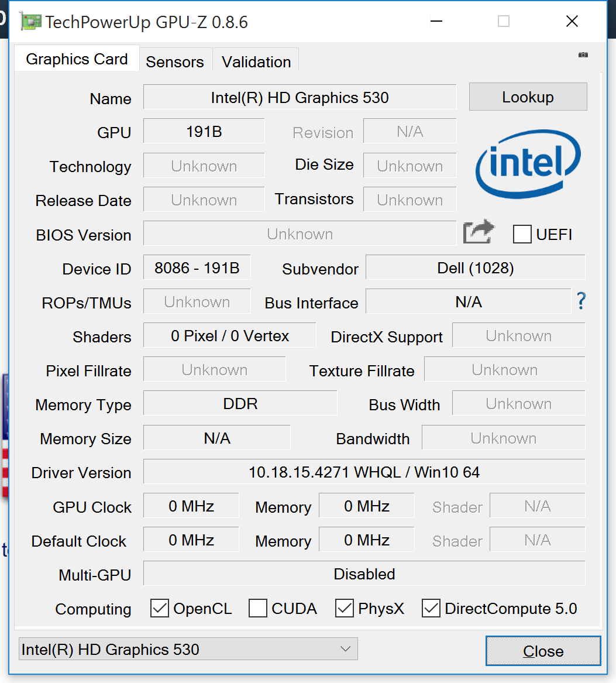Minimize the GPU-Z window
616x683 pixels.
tap(436, 21)
